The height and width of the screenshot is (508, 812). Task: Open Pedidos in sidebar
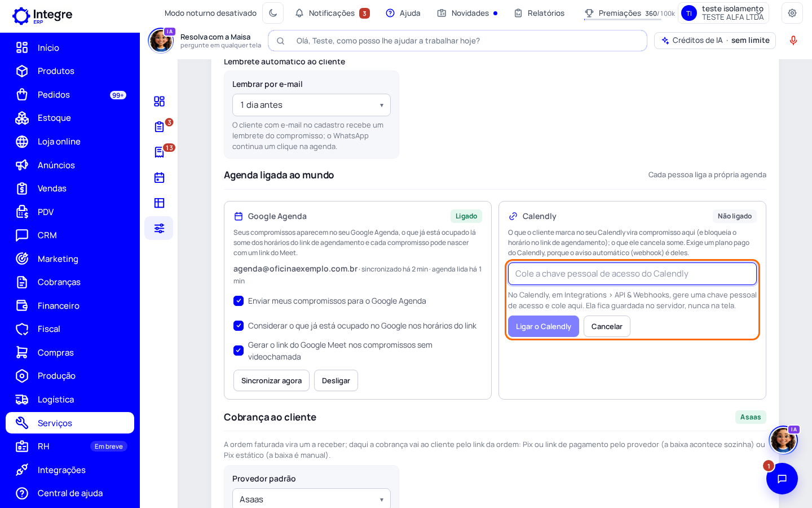click(70, 95)
